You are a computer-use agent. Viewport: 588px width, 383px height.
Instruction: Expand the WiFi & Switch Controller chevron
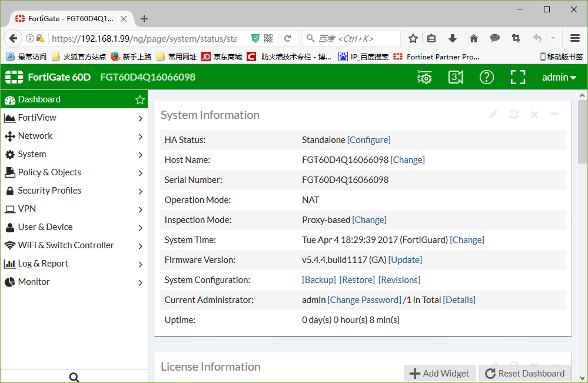140,246
